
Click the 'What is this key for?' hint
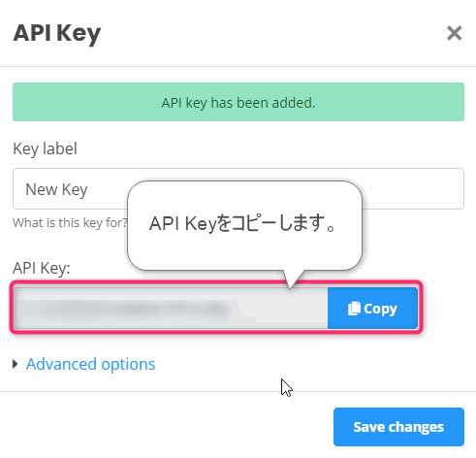[71, 223]
